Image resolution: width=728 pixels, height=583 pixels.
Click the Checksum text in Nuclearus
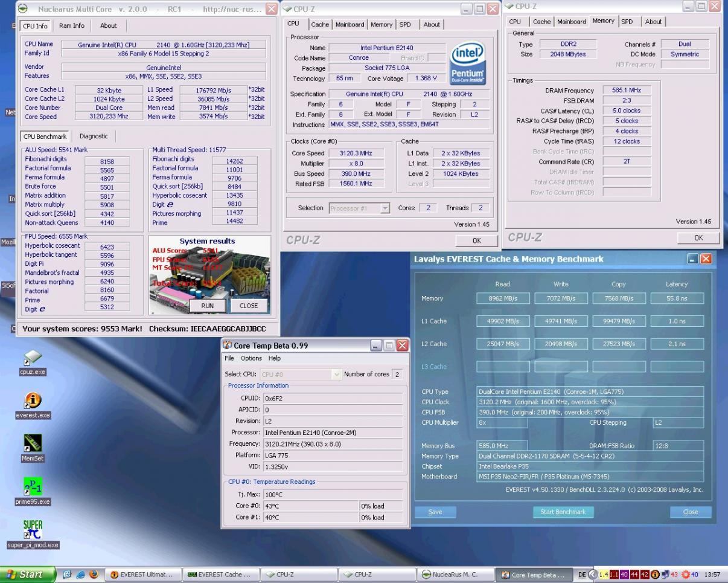click(x=207, y=329)
